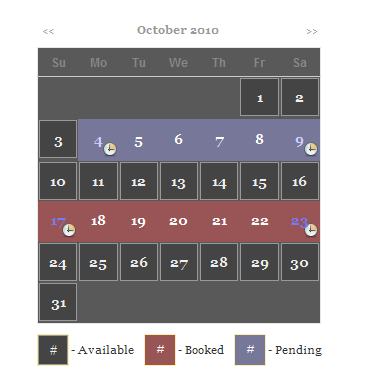
Task: Pick October 3 on the calendar
Action: coord(58,139)
